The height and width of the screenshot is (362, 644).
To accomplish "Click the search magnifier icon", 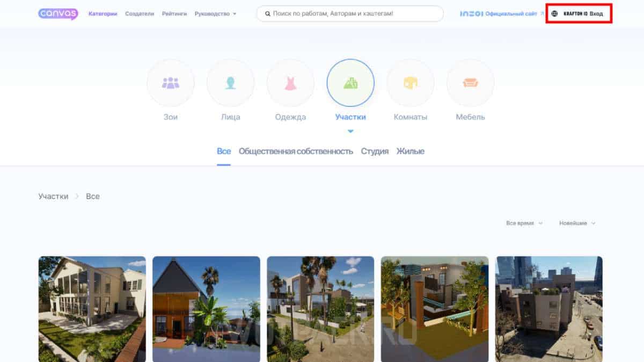I will tap(267, 13).
